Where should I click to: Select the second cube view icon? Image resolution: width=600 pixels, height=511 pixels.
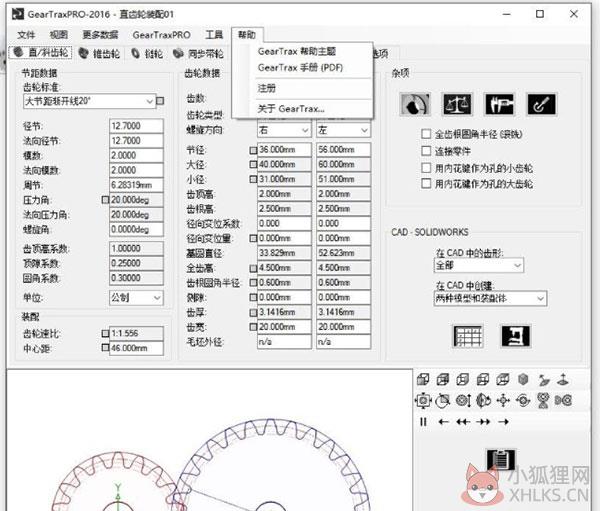tap(443, 380)
